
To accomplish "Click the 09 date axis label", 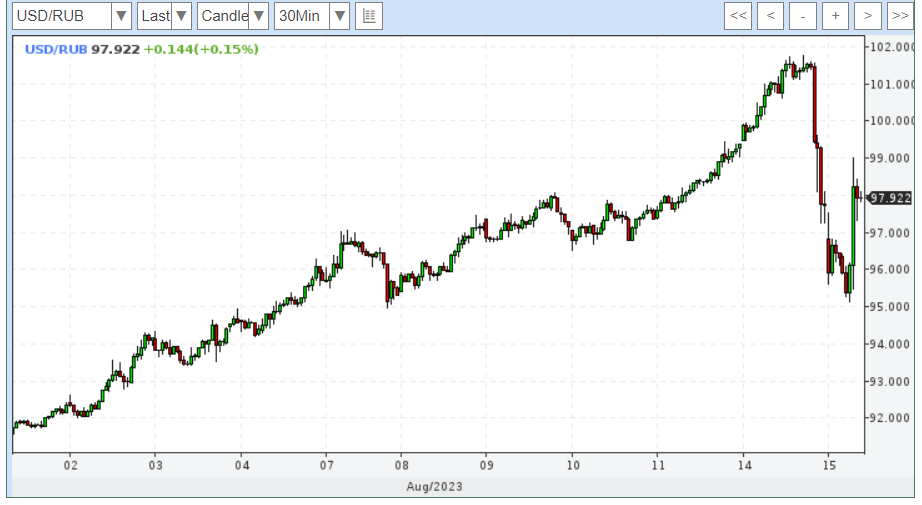I will 486,466.
